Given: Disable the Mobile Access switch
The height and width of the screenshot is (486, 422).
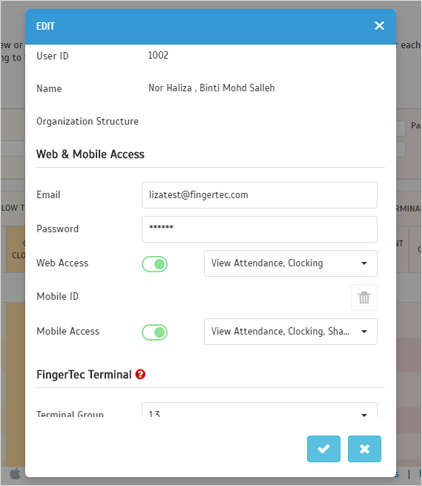Looking at the screenshot, I should (155, 332).
